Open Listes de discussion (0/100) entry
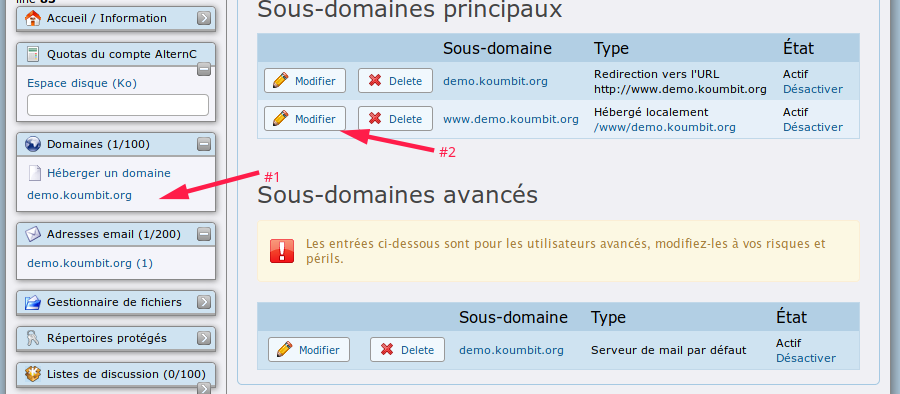This screenshot has height=394, width=900. pyautogui.click(x=126, y=374)
